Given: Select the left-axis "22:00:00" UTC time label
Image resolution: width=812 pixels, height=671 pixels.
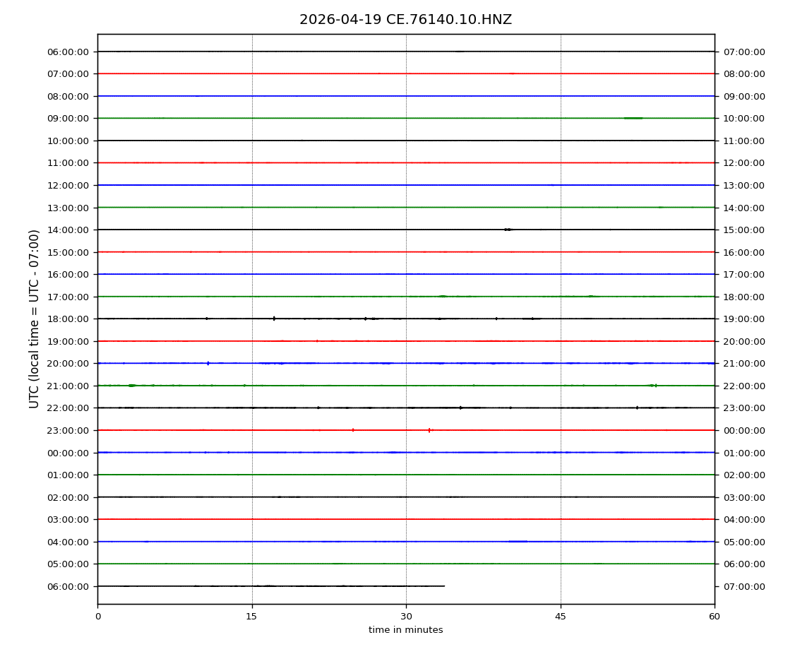Looking at the screenshot, I should point(68,408).
